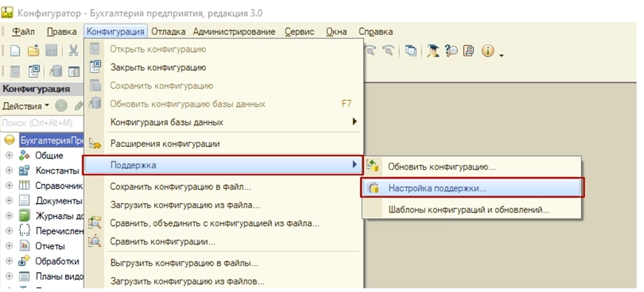Click the New document toolbar icon
644x292 pixels.
[15, 50]
